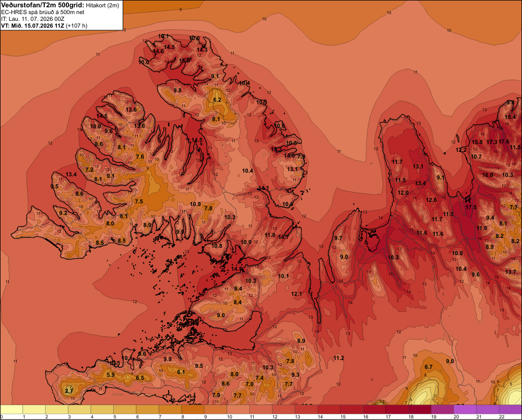Screen dimensions: 522x420
Task: Click the IT: Lau. 11. 07. 2026 00Z line
Action: [x=32, y=19]
